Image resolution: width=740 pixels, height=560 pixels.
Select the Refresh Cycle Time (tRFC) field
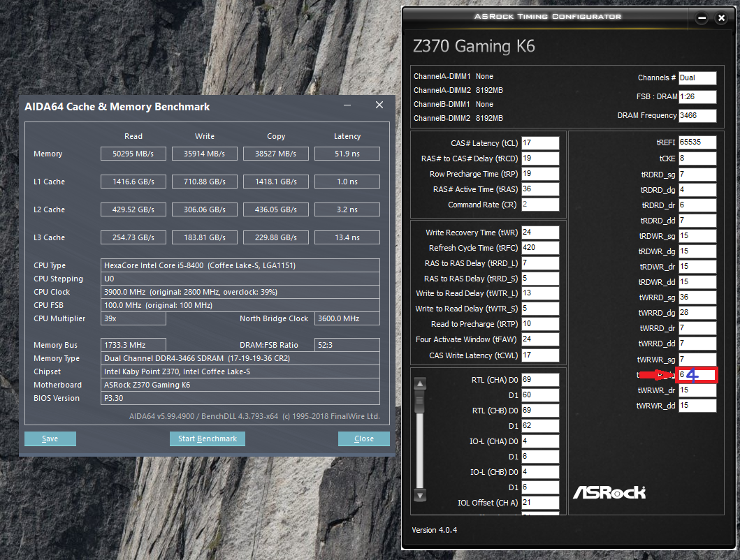tap(540, 248)
